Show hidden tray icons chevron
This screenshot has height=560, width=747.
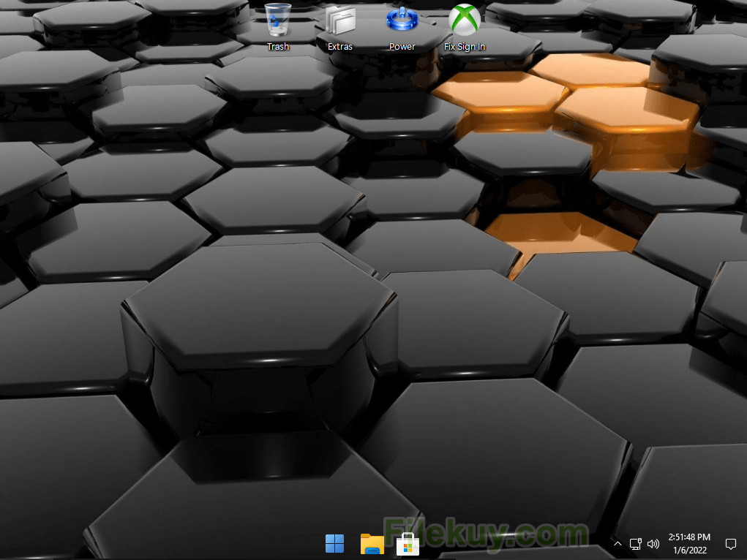(x=618, y=543)
